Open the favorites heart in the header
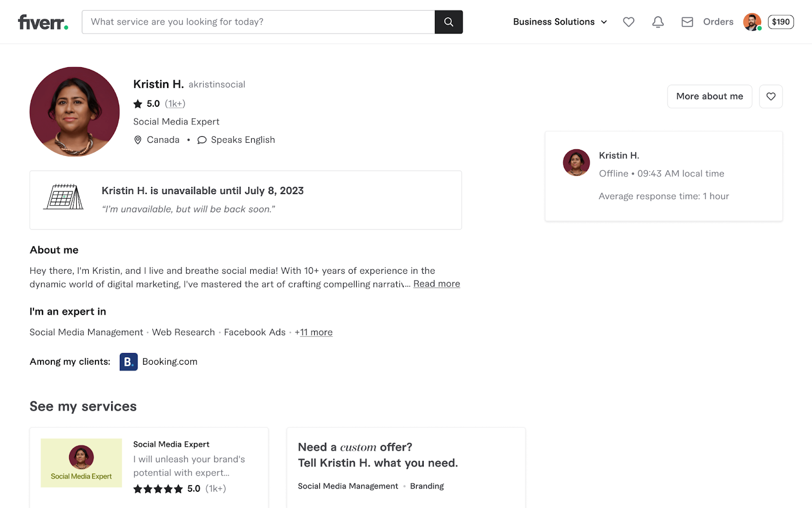The width and height of the screenshot is (812, 508). click(628, 22)
